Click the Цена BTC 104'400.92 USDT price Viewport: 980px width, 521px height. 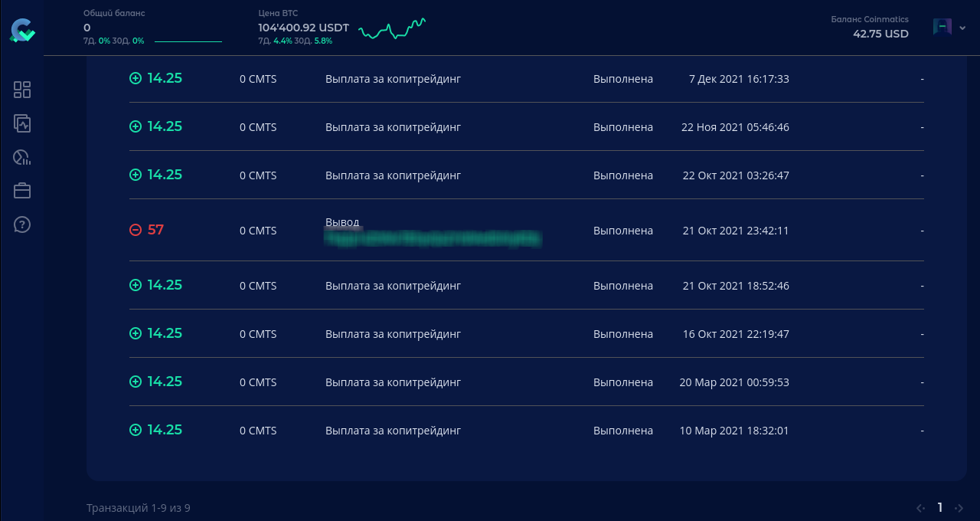pyautogui.click(x=303, y=28)
